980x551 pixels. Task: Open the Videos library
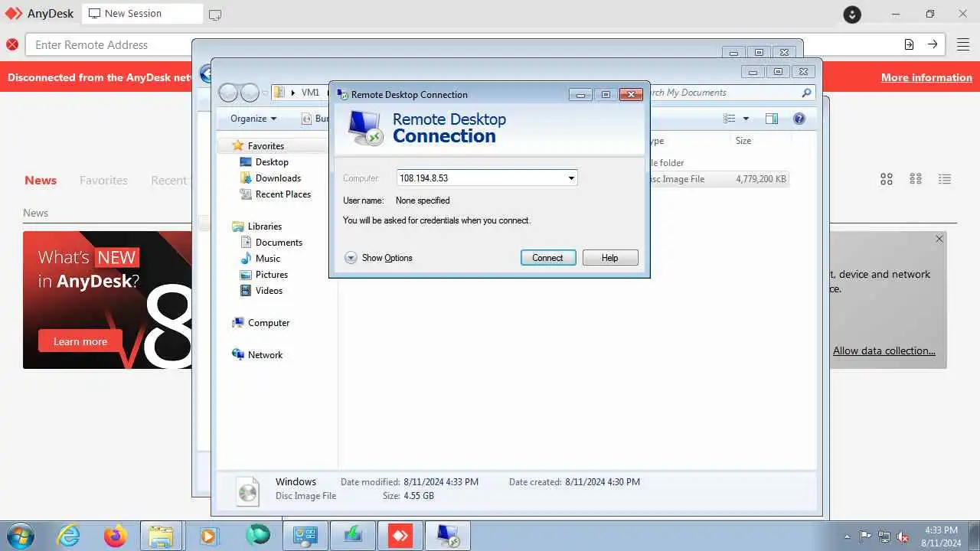point(269,291)
